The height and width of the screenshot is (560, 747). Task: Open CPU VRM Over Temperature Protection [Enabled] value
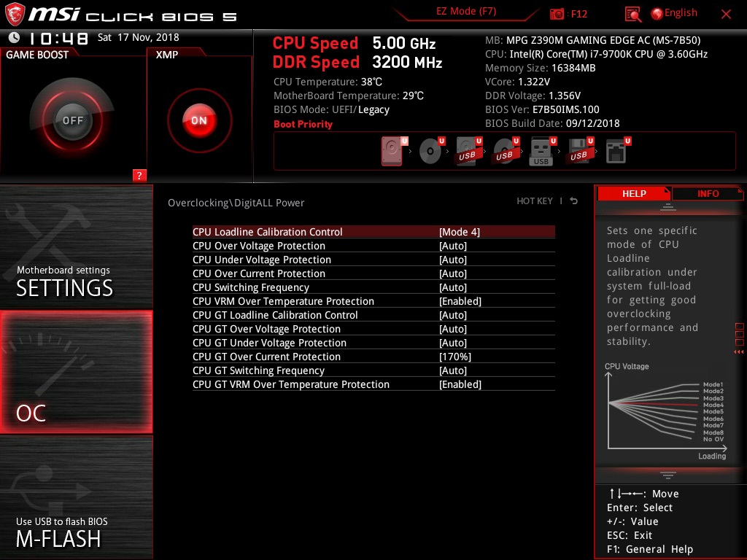460,301
